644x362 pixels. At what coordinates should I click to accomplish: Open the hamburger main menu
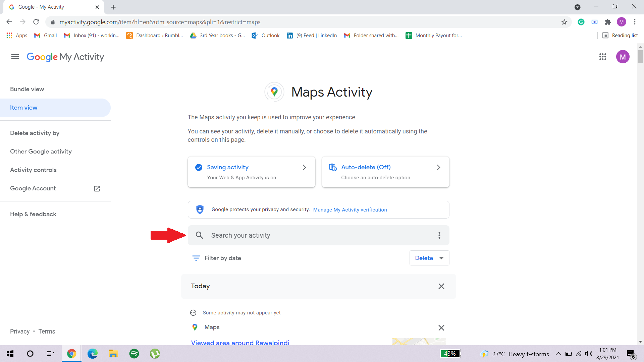coord(15,57)
